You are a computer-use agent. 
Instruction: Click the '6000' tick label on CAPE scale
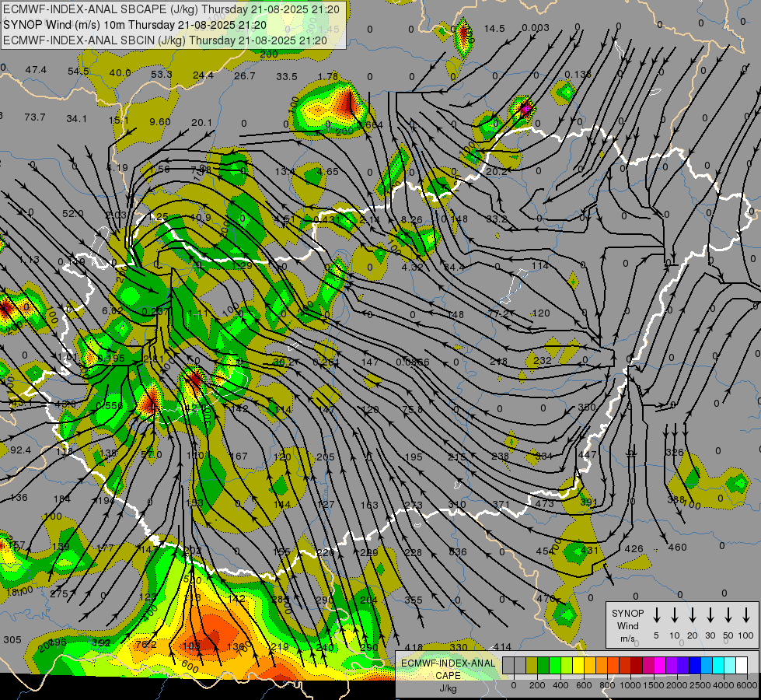(x=746, y=685)
